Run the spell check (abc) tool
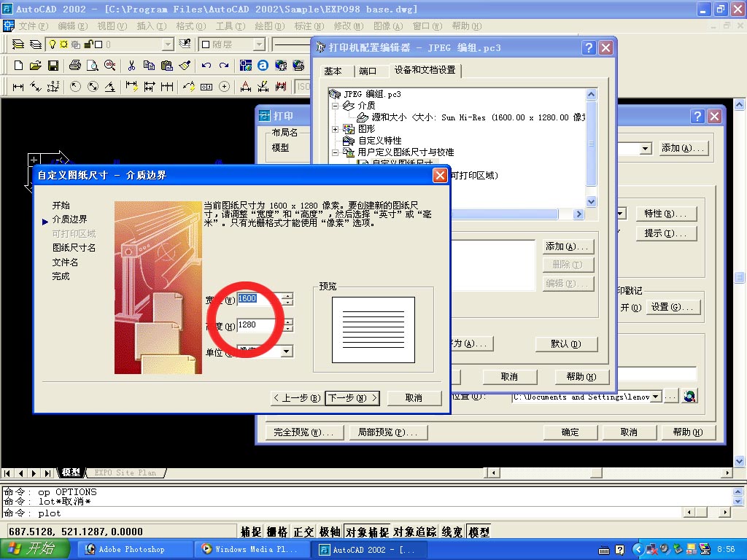This screenshot has width=747, height=560. pos(110,65)
